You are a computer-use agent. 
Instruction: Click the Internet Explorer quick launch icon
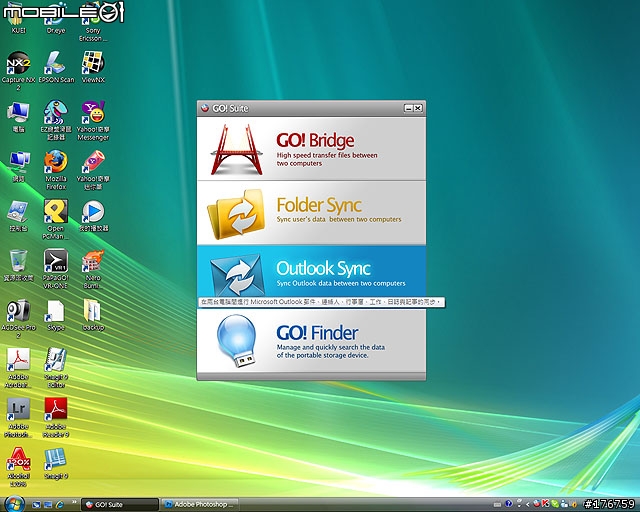point(60,505)
